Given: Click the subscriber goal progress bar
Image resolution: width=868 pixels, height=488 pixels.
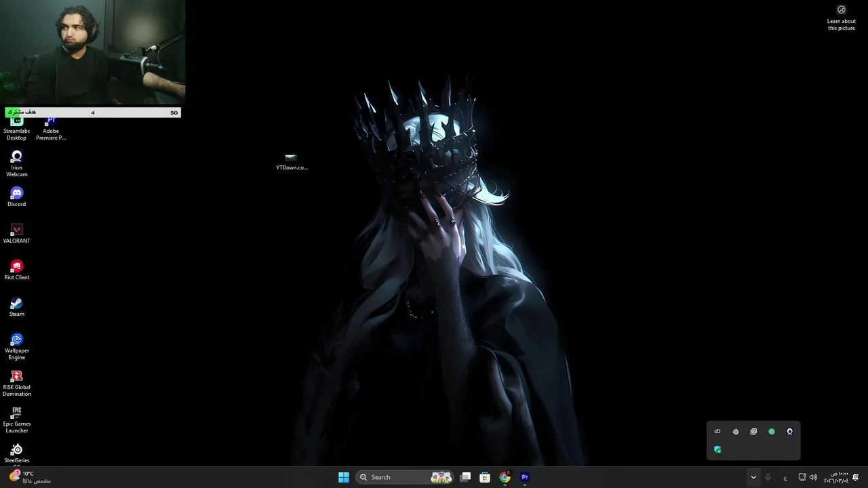Looking at the screenshot, I should (x=93, y=113).
